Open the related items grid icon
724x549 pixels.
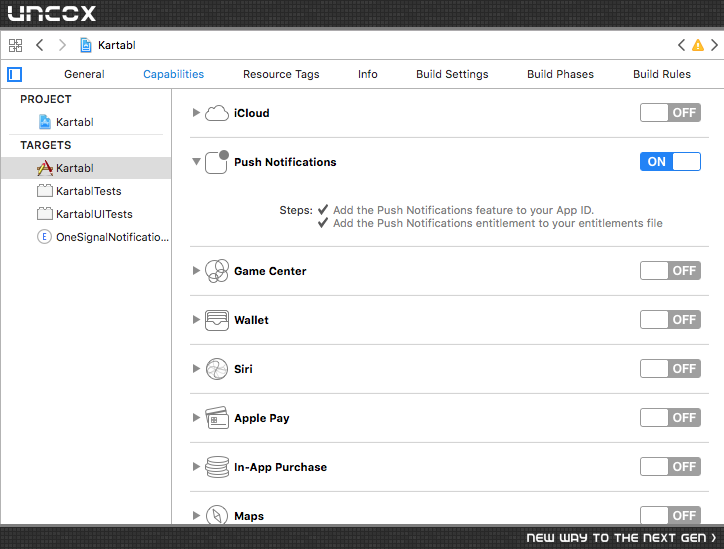click(x=15, y=45)
